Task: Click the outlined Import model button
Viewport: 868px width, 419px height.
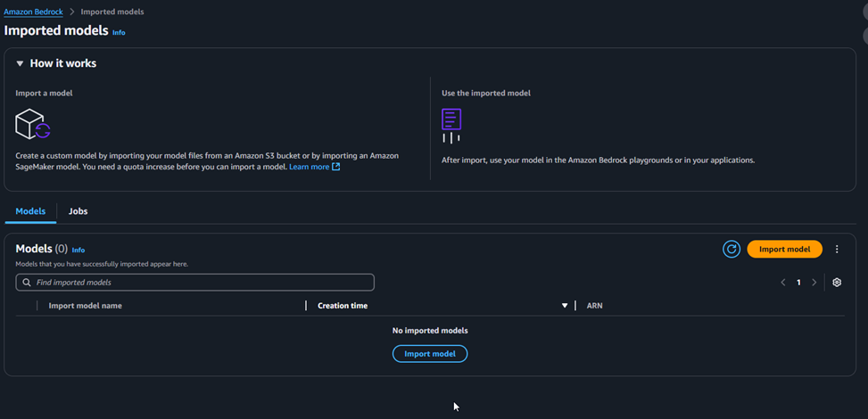Action: 430,354
